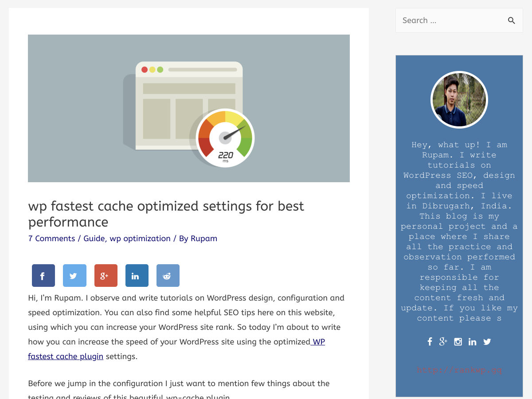Follow the WP fastest cache plugin link

tap(66, 356)
